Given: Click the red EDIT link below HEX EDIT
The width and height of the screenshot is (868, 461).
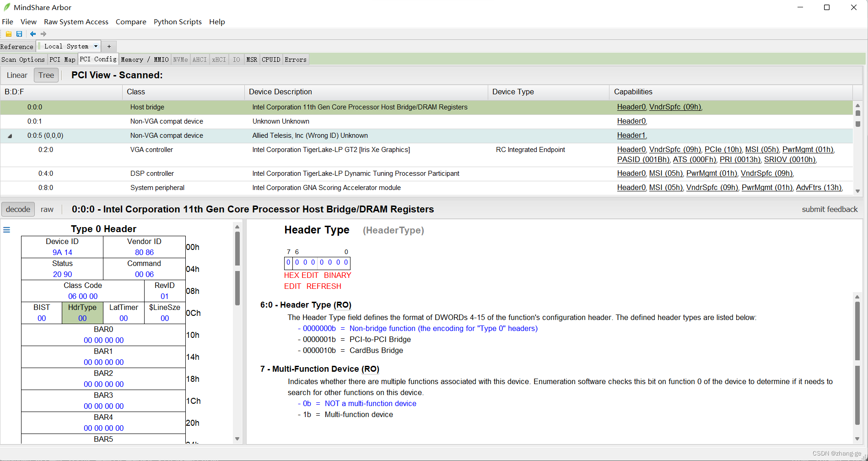Looking at the screenshot, I should pos(292,286).
